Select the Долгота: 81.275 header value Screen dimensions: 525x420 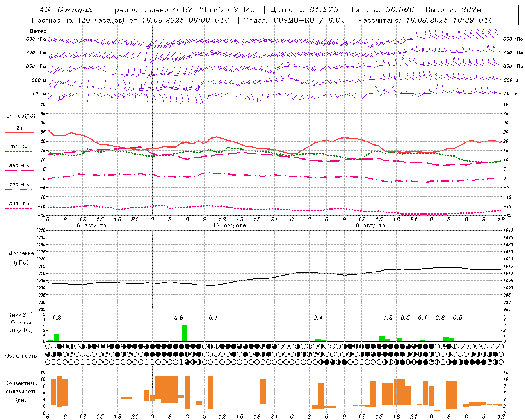click(x=304, y=10)
